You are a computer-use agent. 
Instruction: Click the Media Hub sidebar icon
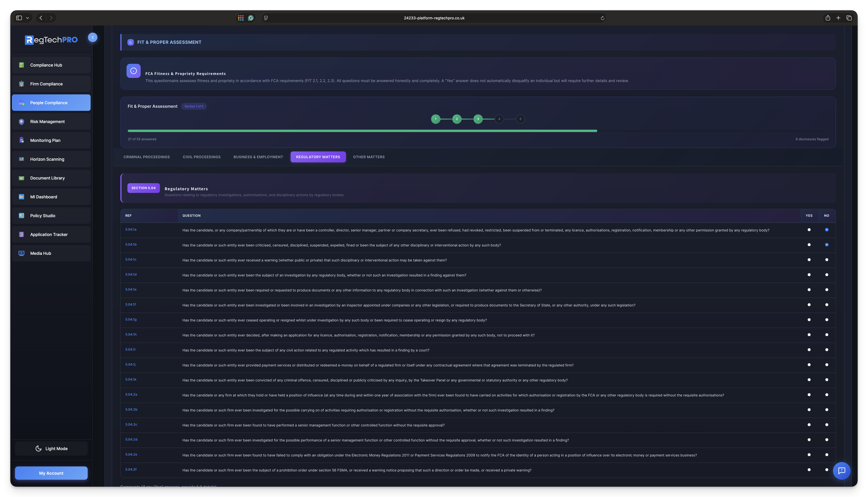22,253
